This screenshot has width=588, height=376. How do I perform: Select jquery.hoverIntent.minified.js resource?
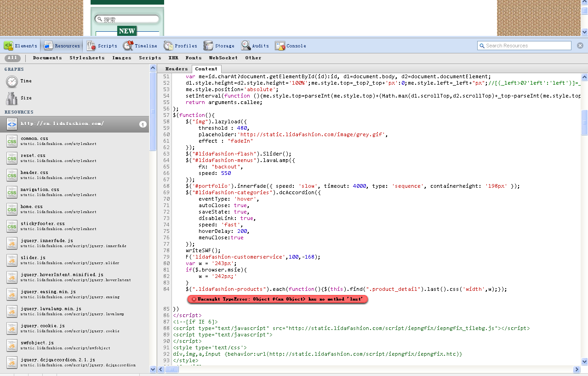point(74,277)
